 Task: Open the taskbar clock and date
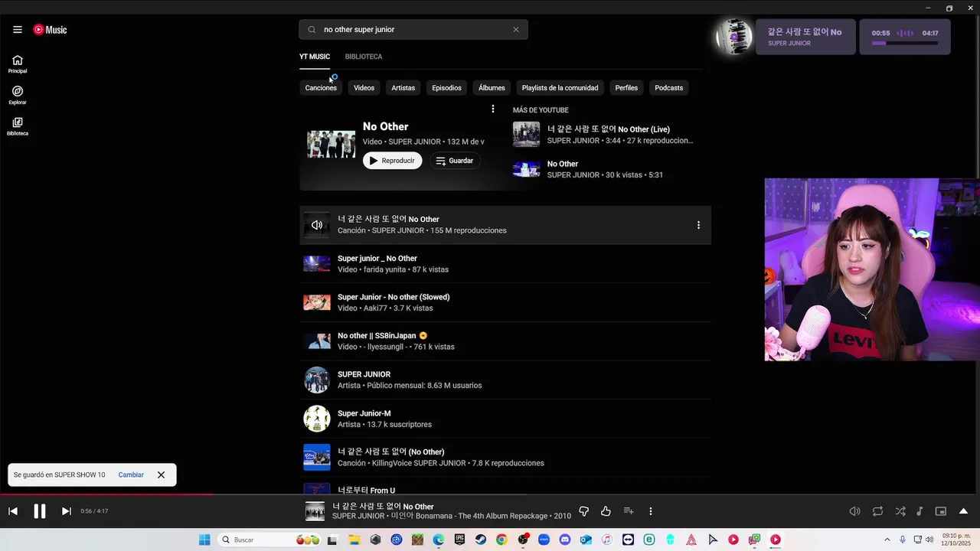(956, 540)
